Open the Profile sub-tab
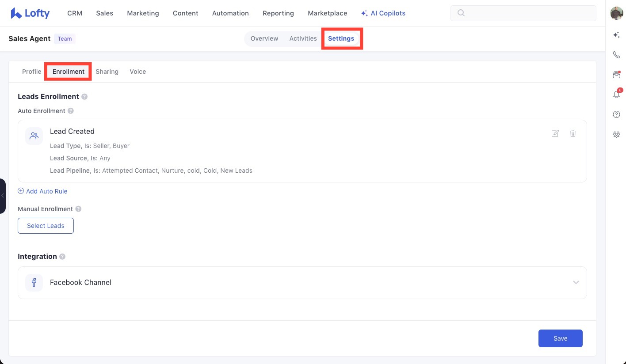This screenshot has height=364, width=626. pyautogui.click(x=32, y=72)
